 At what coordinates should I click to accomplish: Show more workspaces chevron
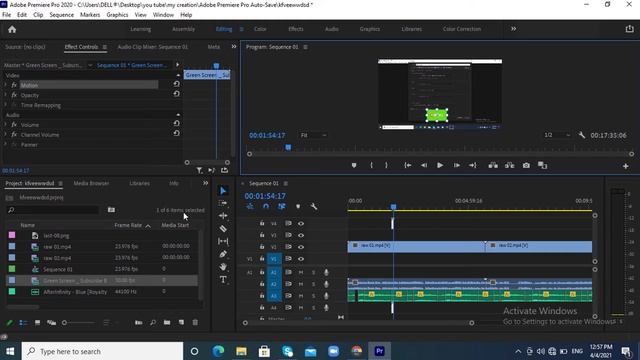(x=513, y=29)
